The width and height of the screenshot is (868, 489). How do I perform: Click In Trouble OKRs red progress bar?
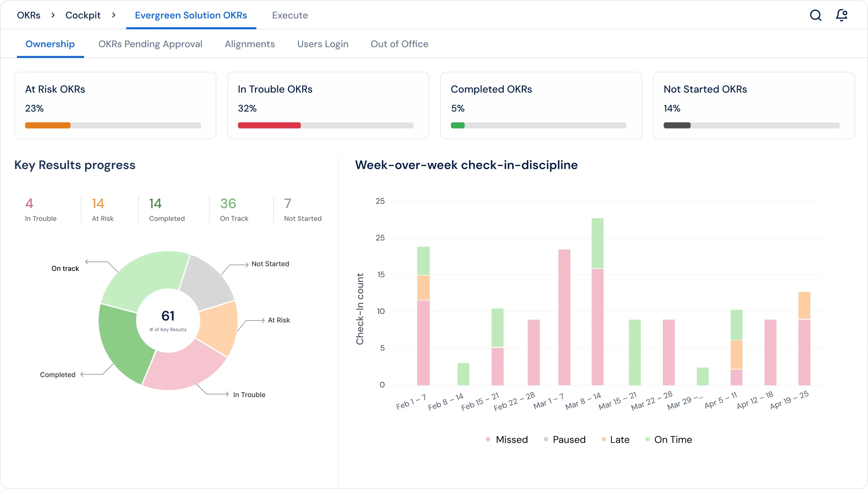(269, 125)
